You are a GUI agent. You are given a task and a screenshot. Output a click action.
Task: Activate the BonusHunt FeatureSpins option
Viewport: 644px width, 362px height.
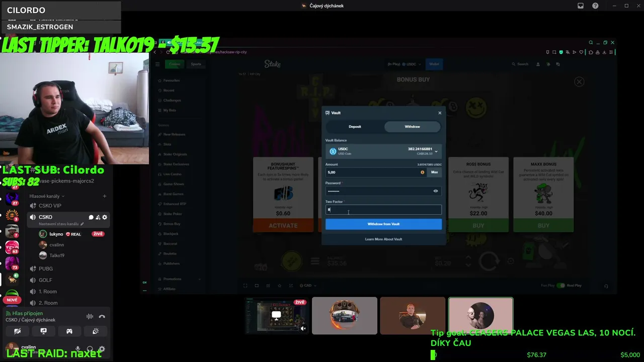283,226
